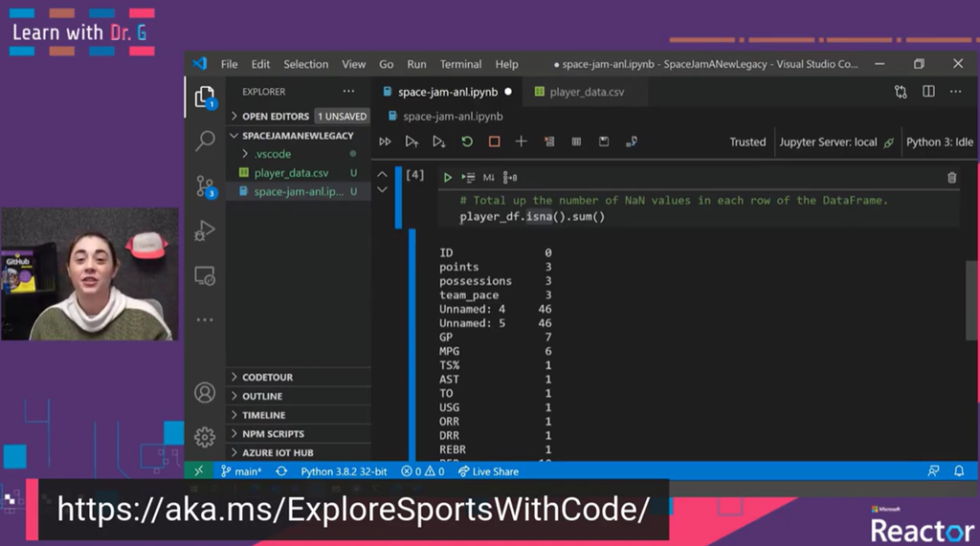Expand the OUTLINE section
The image size is (980, 546).
click(261, 396)
